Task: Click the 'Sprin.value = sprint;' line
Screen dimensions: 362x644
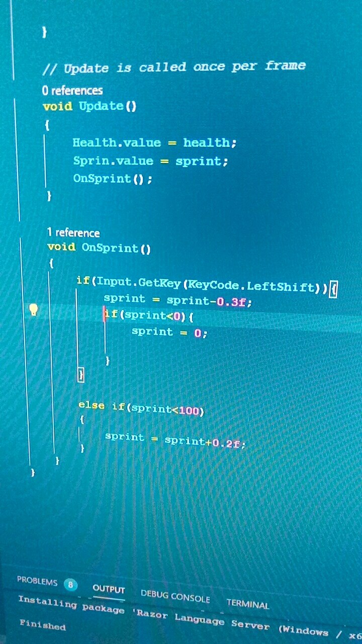Action: 151,161
